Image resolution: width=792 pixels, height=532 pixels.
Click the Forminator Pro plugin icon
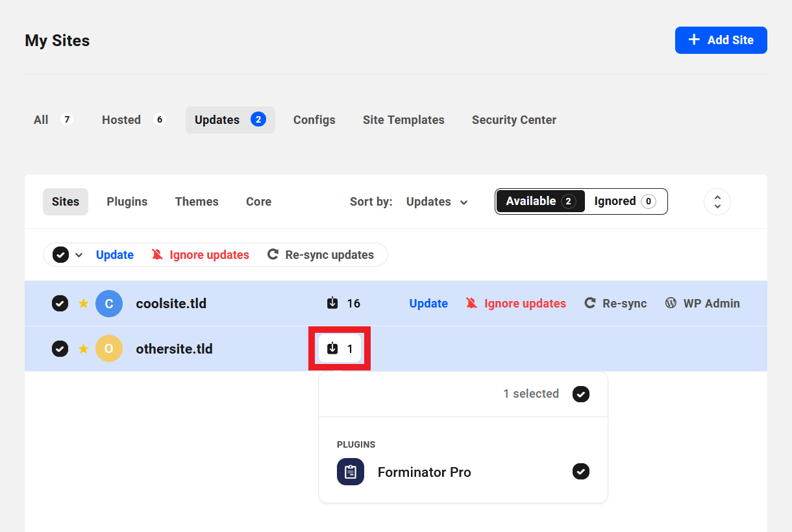(351, 472)
